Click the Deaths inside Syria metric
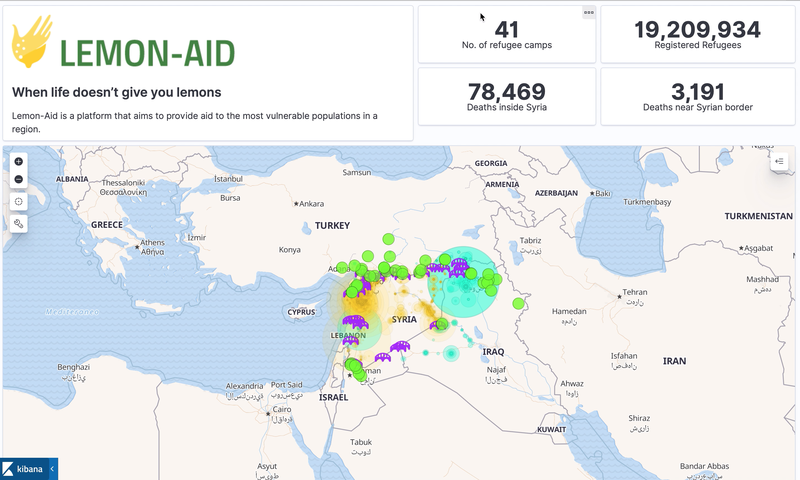This screenshot has width=800, height=480. (x=507, y=92)
